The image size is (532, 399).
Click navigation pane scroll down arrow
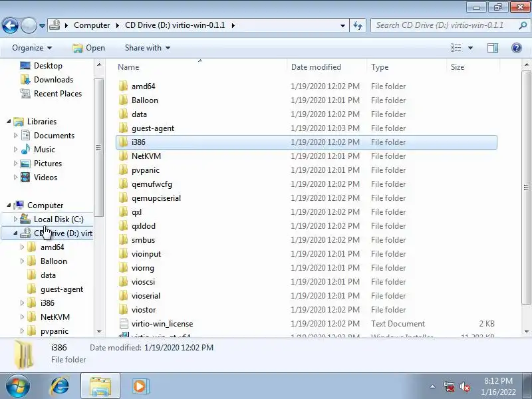98,331
